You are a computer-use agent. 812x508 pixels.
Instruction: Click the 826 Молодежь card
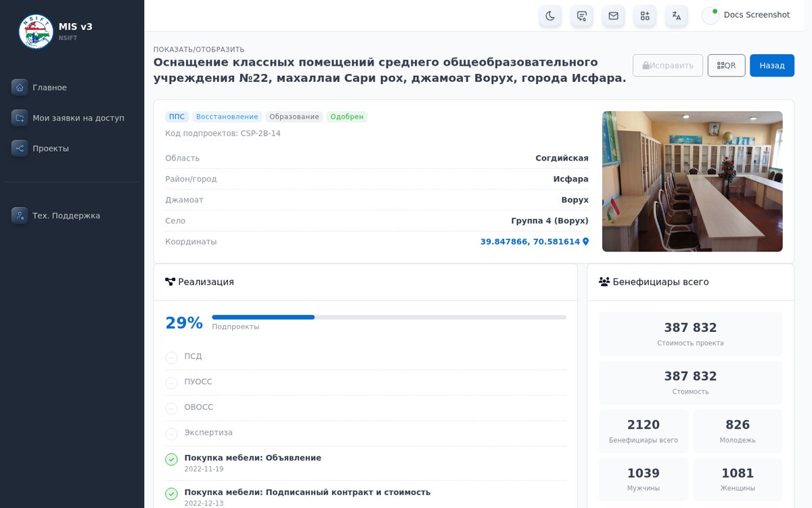[x=738, y=431]
